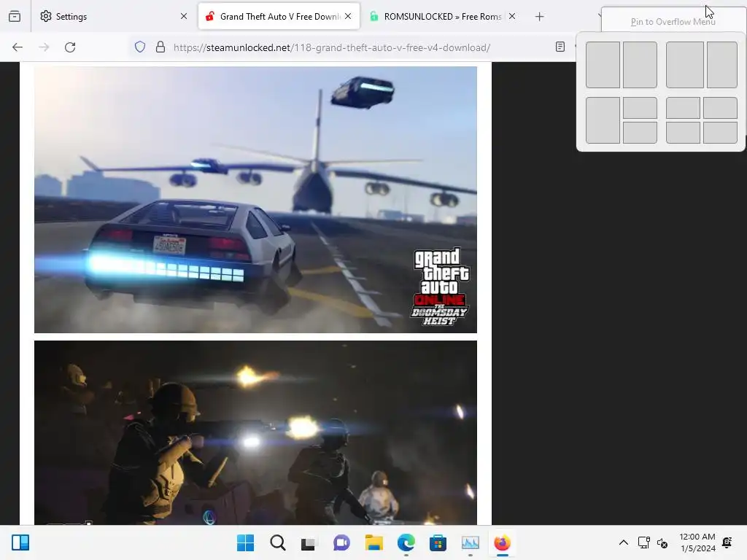Viewport: 747px width, 560px height.
Task: Open the Windows Start menu
Action: tap(245, 542)
